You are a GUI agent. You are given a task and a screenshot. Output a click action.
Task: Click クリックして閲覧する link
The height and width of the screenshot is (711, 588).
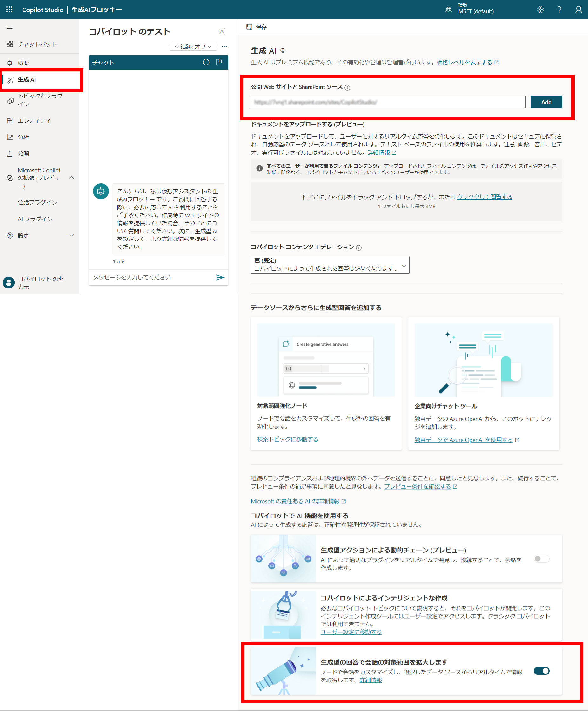tap(484, 197)
